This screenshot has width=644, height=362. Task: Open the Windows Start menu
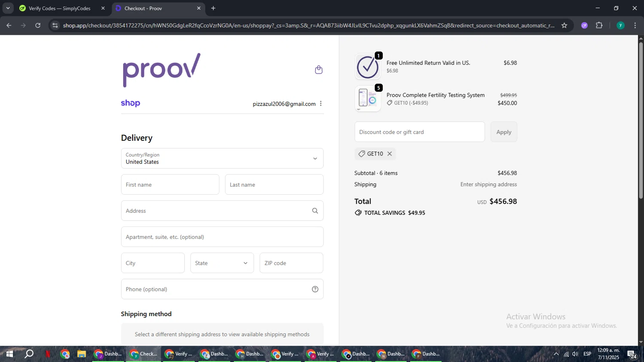pyautogui.click(x=9, y=354)
